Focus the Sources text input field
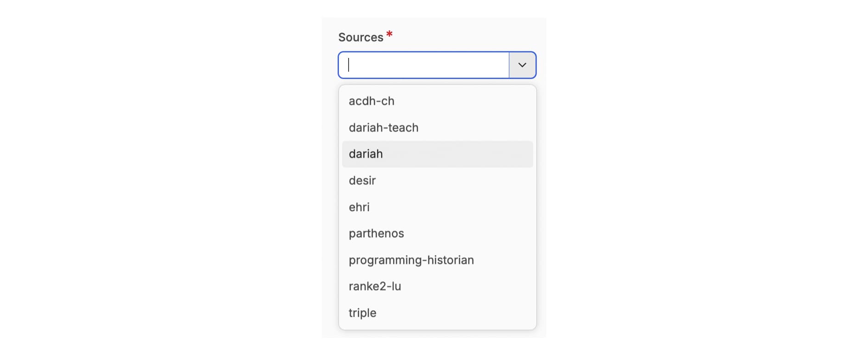Image resolution: width=868 pixels, height=354 pixels. 423,65
